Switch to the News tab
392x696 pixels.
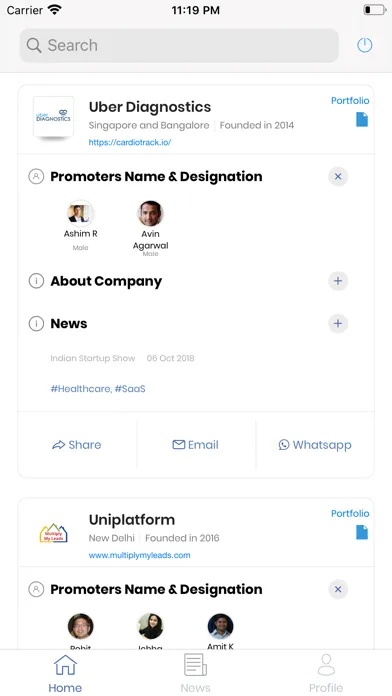(195, 673)
